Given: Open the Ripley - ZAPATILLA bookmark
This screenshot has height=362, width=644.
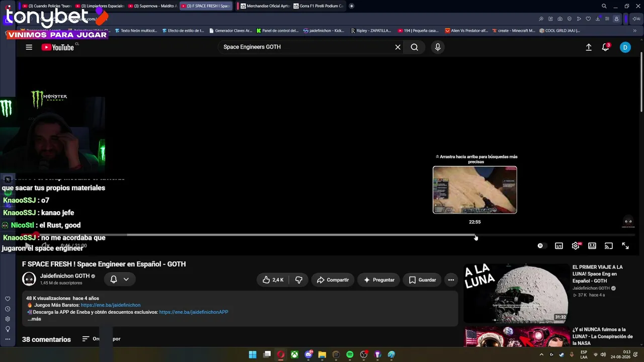Looking at the screenshot, I should pos(371,31).
